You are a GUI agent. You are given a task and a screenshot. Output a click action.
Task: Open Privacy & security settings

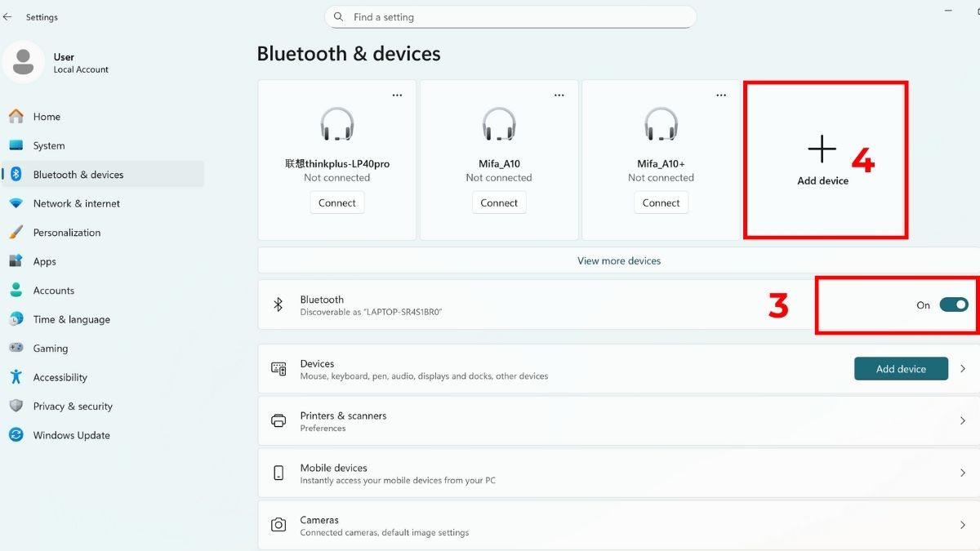coord(73,406)
